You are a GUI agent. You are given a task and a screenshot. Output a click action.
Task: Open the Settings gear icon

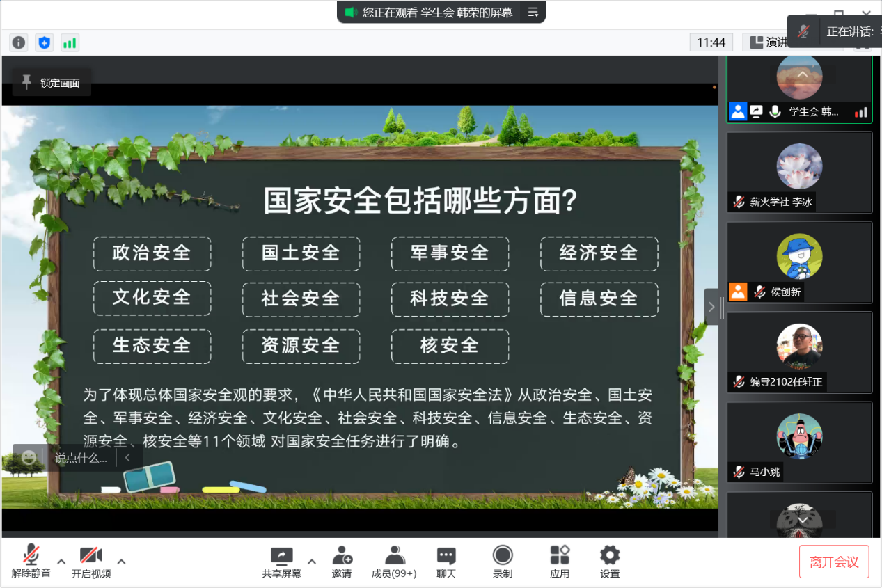610,562
